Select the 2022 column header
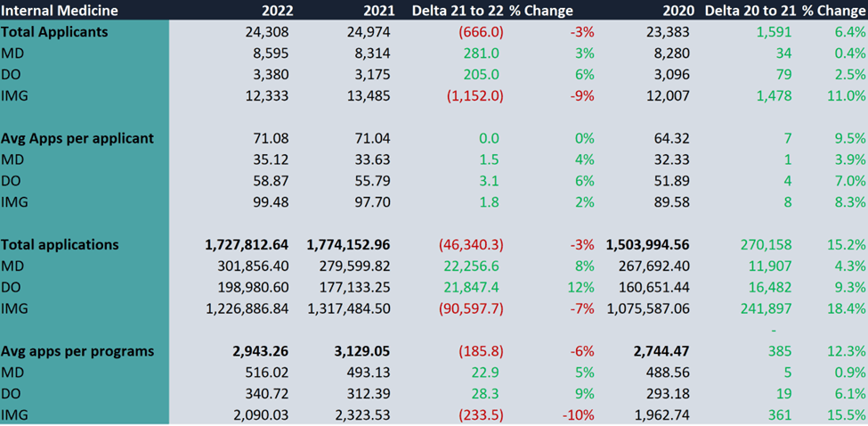This screenshot has width=868, height=426. coord(272,11)
